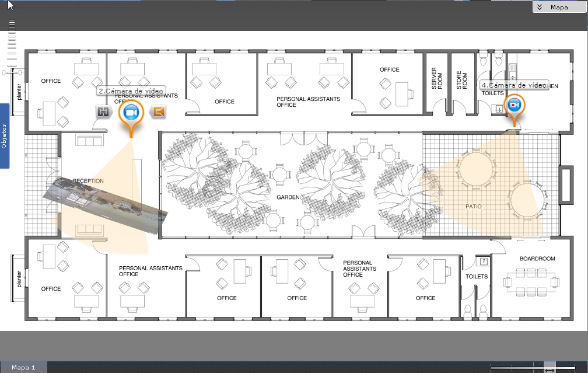Expand the Mapa dropdown panel
Screen dimensions: 588x373
pos(559,7)
